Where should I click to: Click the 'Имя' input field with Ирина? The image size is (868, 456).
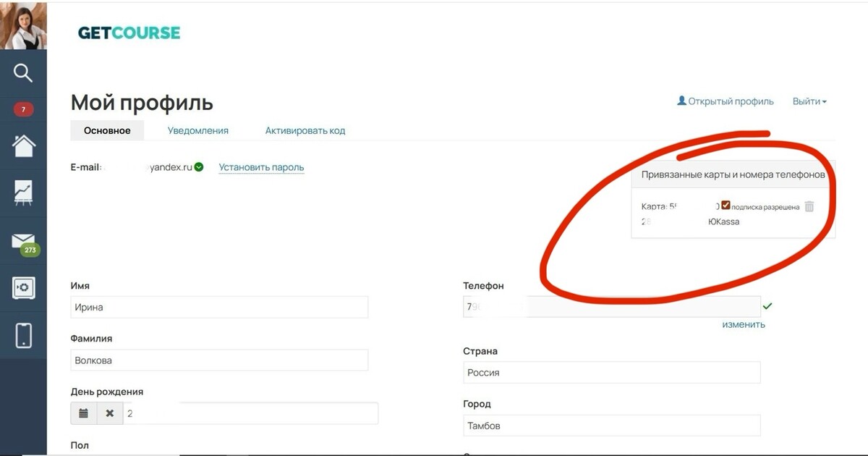point(219,307)
